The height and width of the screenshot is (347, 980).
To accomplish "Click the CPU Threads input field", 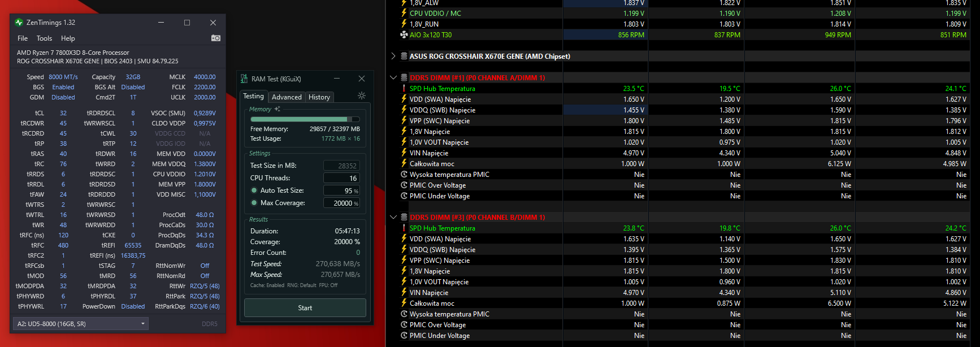I will 341,178.
